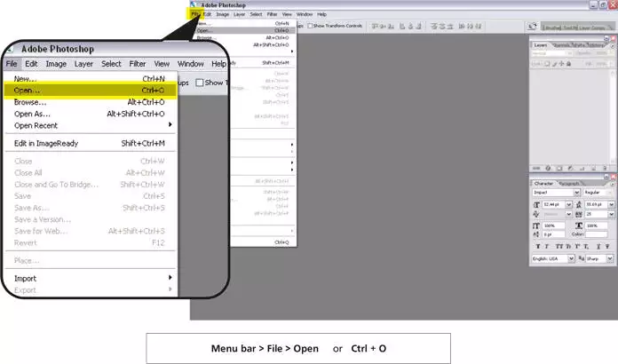
Task: Click distribute right edges icon
Action: coord(478,27)
